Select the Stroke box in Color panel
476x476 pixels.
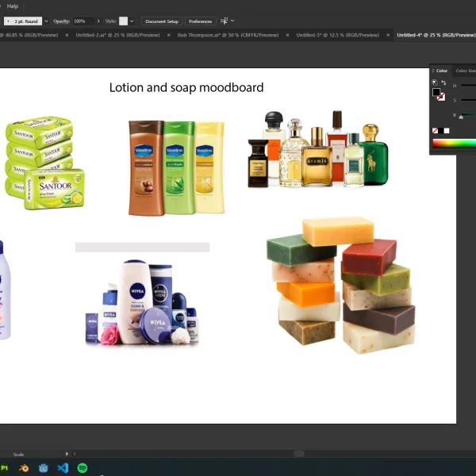point(441,97)
